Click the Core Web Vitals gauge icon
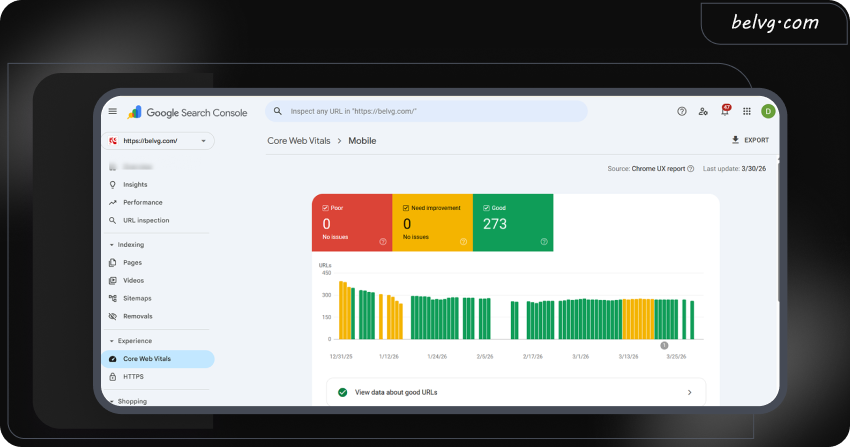Screen dimensions: 850x447 (x=113, y=359)
